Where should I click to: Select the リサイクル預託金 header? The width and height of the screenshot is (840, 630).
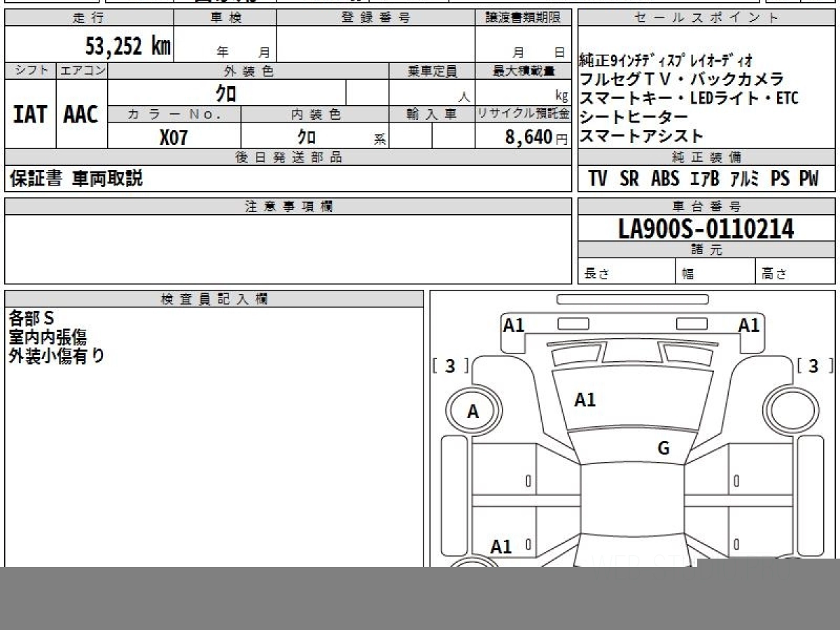pyautogui.click(x=524, y=114)
